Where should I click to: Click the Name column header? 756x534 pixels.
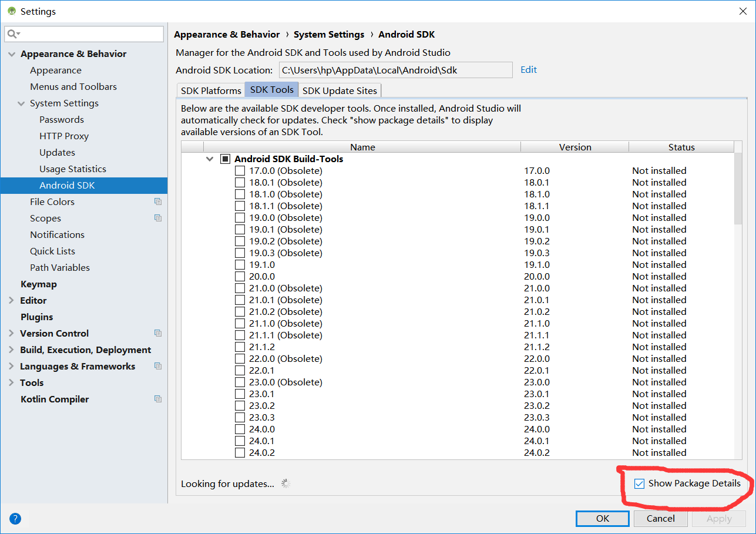[x=362, y=147]
